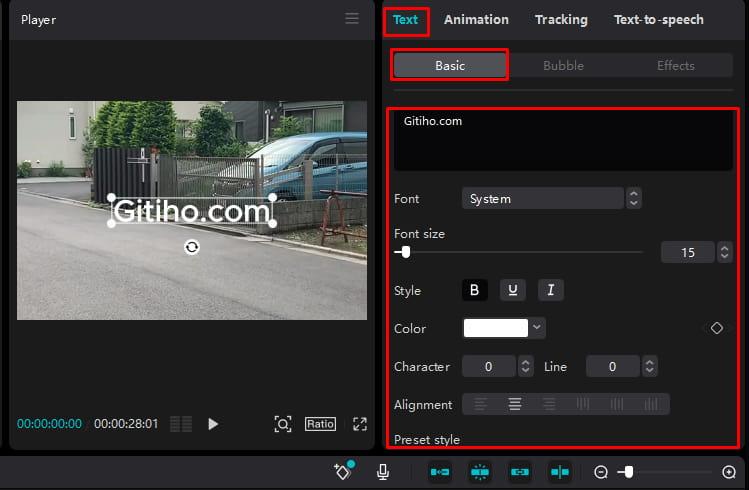Click the Character spacing value field
The image size is (749, 490).
pyautogui.click(x=488, y=366)
